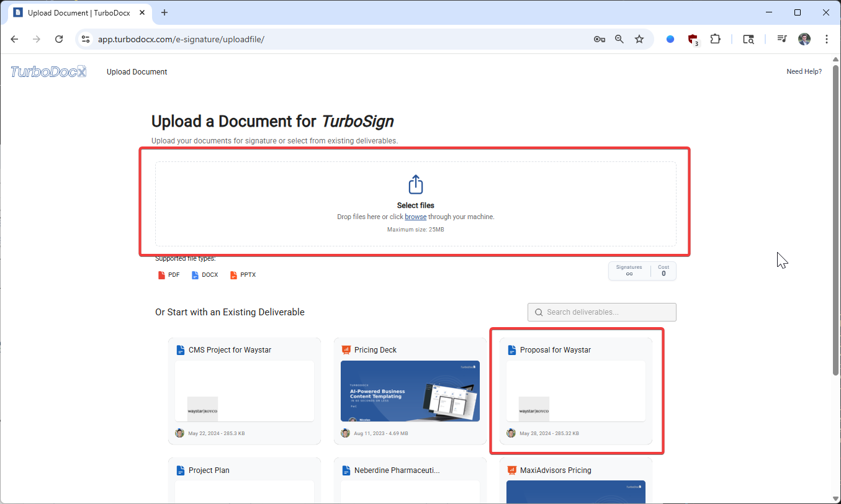This screenshot has height=504, width=841.
Task: Click the tab search icon in toolbar
Action: (749, 39)
